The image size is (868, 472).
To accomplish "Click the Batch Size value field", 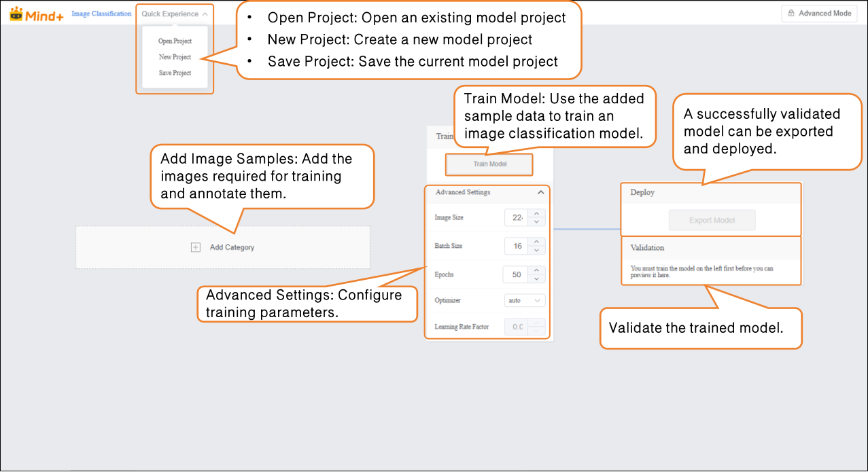I will 517,246.
